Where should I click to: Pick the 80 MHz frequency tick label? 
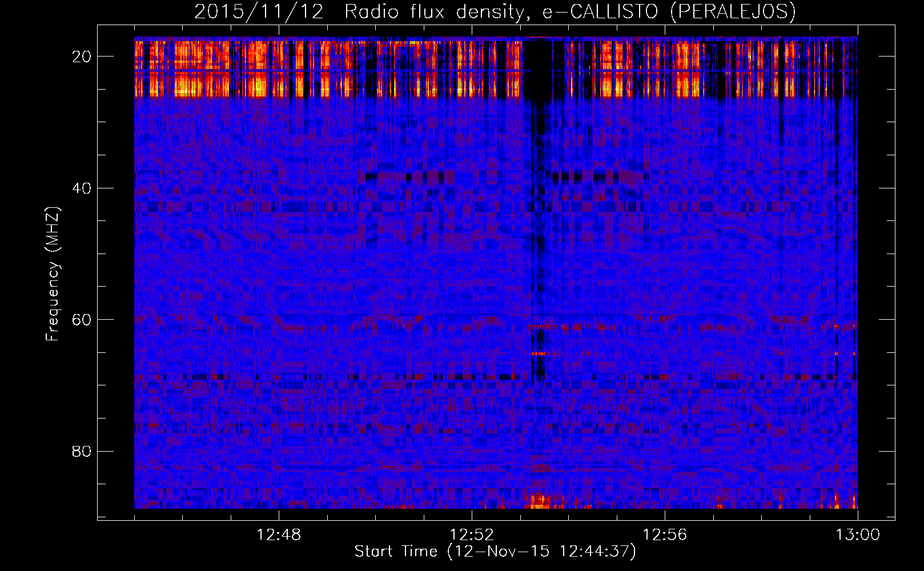coord(82,452)
